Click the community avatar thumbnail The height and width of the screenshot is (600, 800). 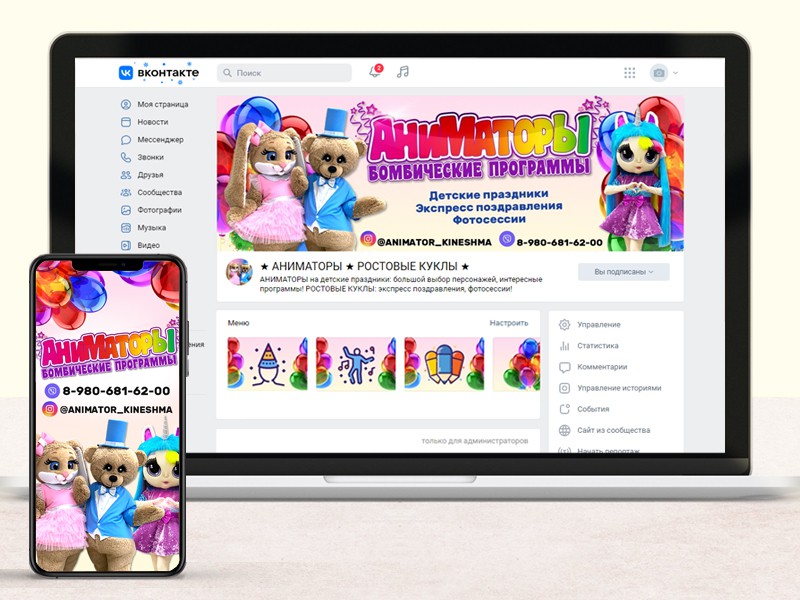[239, 272]
